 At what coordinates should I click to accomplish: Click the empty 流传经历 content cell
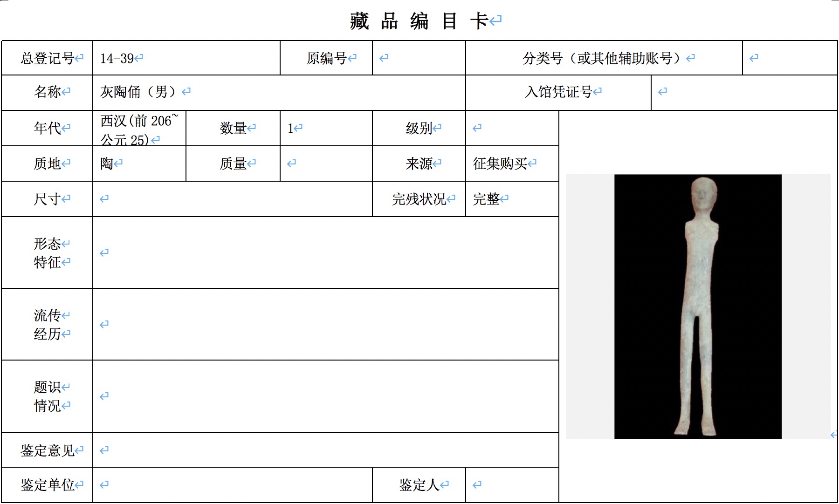point(326,324)
